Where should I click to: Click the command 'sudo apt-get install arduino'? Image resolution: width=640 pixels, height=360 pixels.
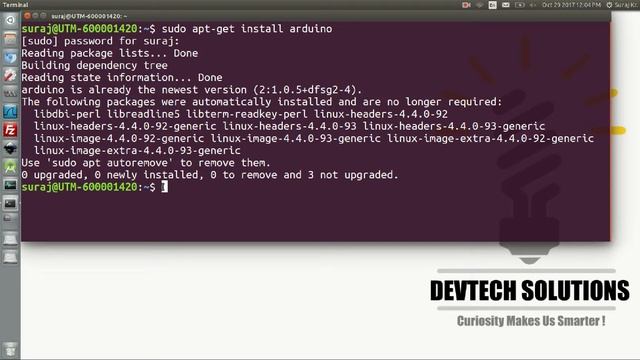[x=247, y=29]
